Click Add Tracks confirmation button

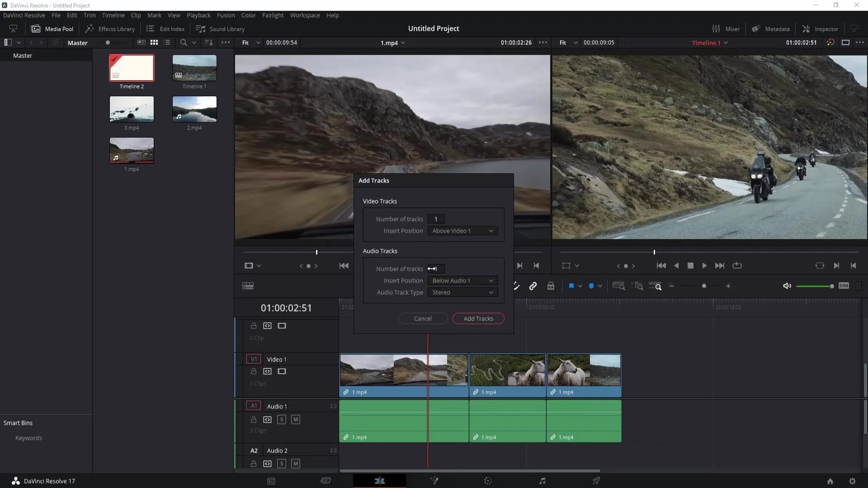478,318
